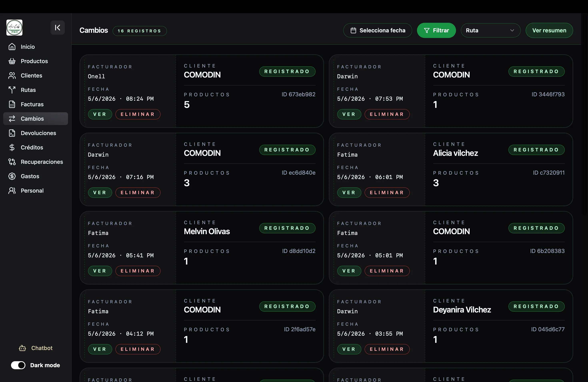Viewport: 588px width, 382px height.
Task: Click the calendar icon in Selecciona fecha
Action: [x=353, y=30]
